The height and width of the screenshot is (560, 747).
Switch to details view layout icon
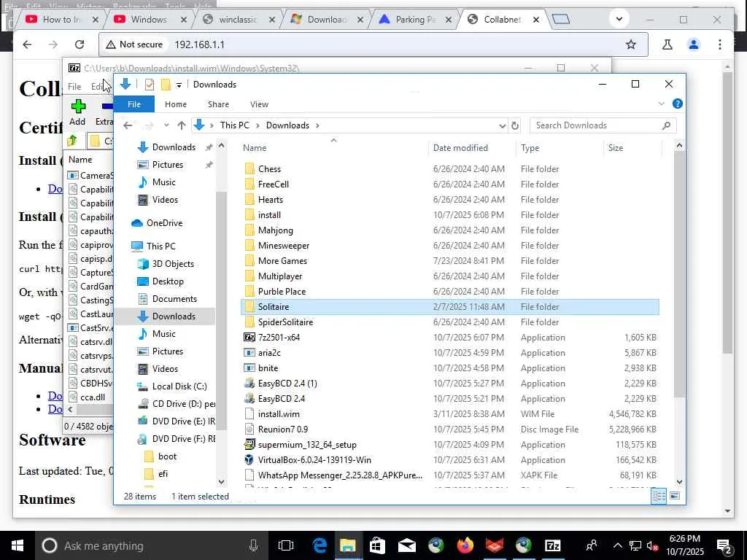point(659,496)
